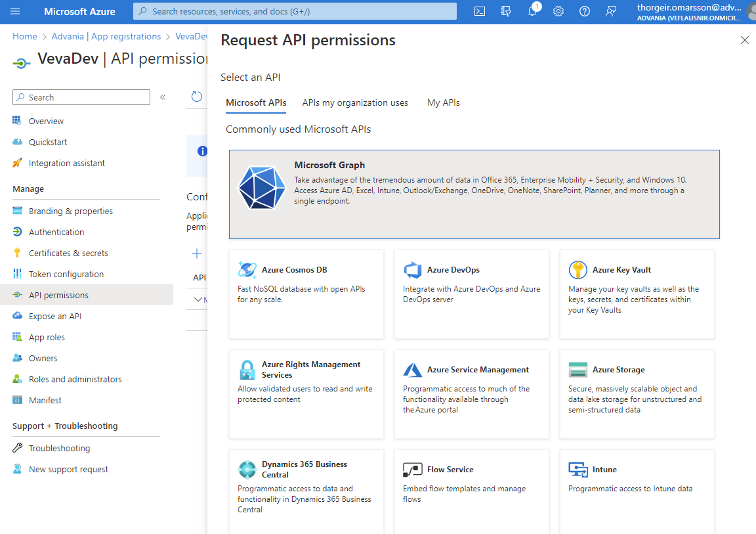Select the Microsoft Graph API card
Screen dimensions: 756x534
pyautogui.click(x=474, y=194)
